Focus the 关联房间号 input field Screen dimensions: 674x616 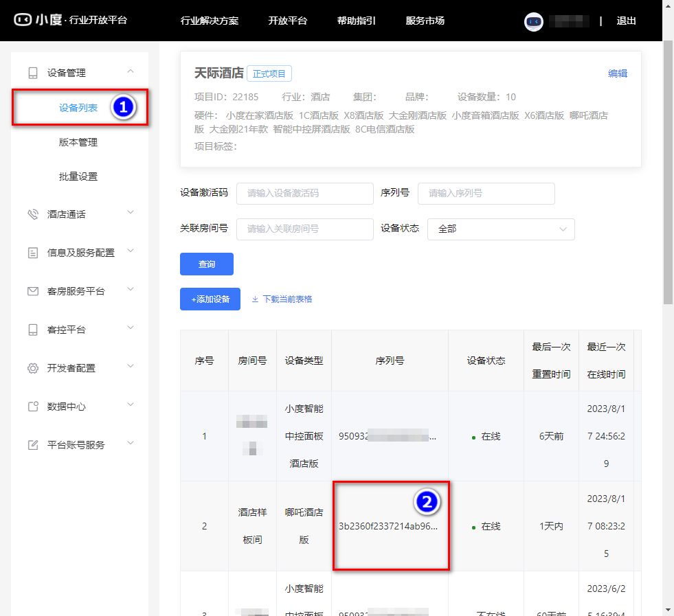(x=305, y=229)
